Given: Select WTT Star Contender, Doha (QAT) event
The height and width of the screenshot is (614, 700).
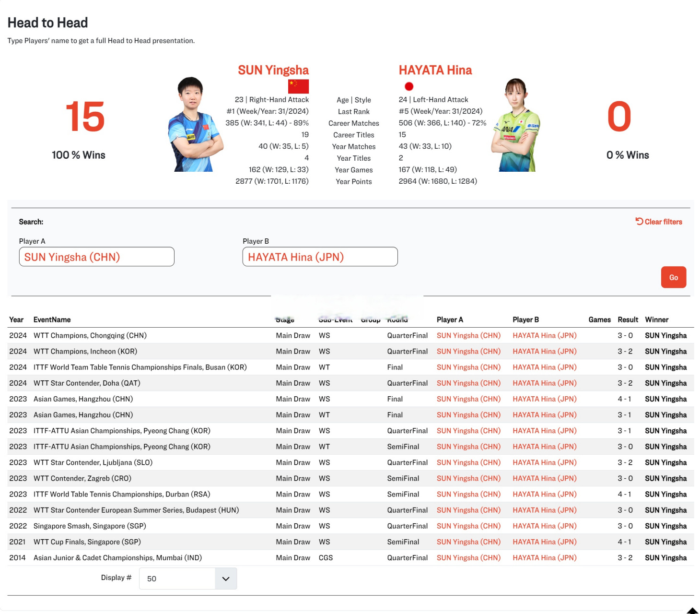Looking at the screenshot, I should pos(87,383).
